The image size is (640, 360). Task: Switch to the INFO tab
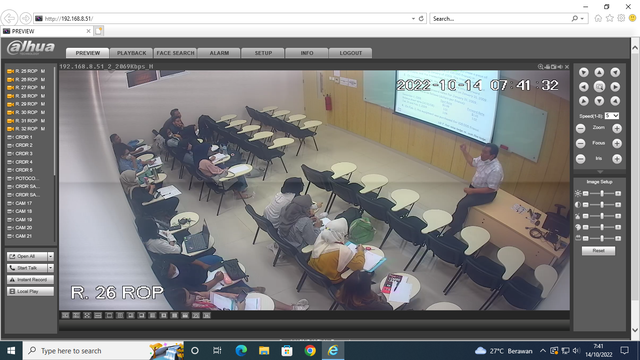tap(307, 53)
